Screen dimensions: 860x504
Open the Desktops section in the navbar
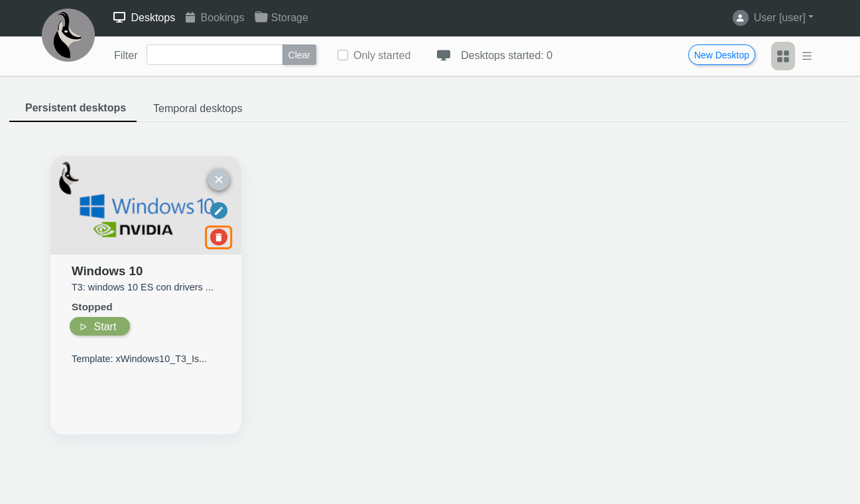pyautogui.click(x=144, y=17)
